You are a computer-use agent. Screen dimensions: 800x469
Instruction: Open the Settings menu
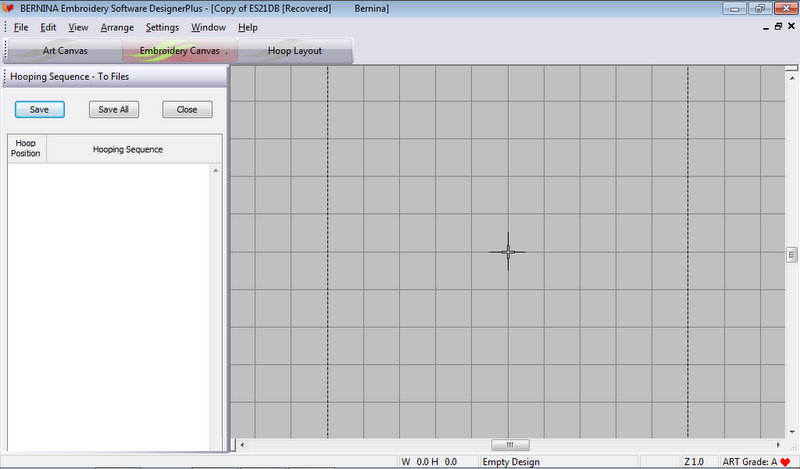[x=162, y=27]
